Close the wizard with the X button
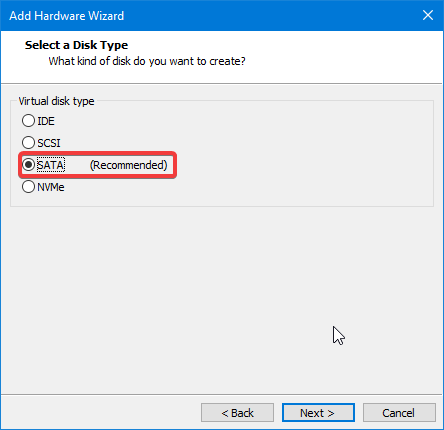Viewport: 444px width, 430px height. click(x=428, y=15)
